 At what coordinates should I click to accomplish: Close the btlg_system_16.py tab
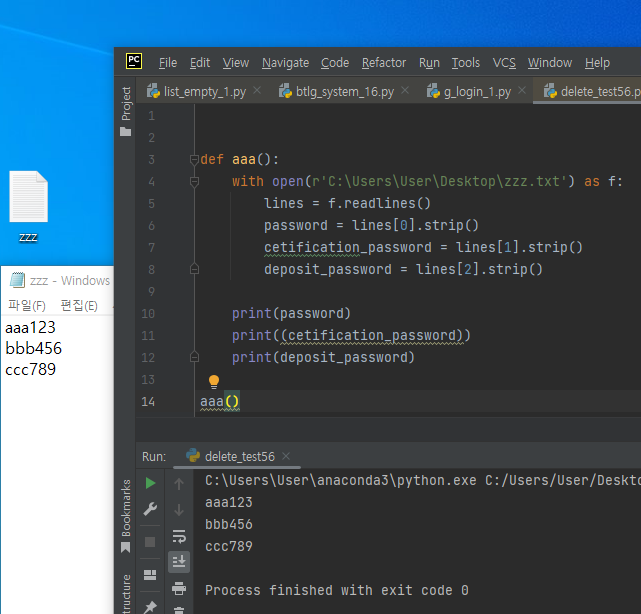(405, 90)
